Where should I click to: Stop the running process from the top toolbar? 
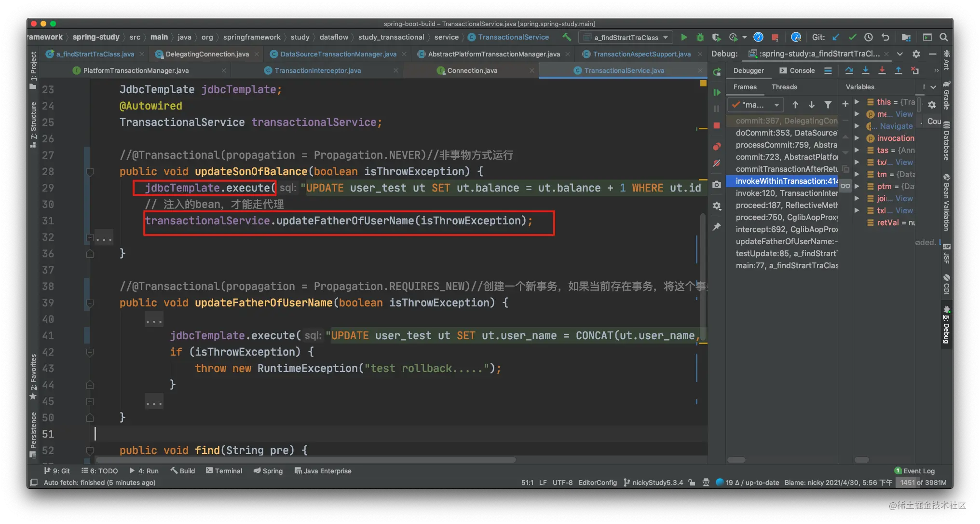(775, 37)
